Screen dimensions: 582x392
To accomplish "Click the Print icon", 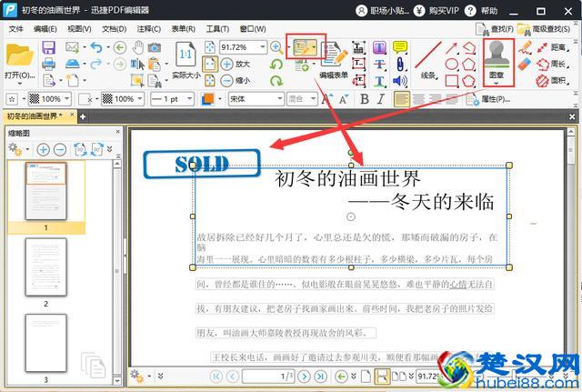I will [x=48, y=64].
